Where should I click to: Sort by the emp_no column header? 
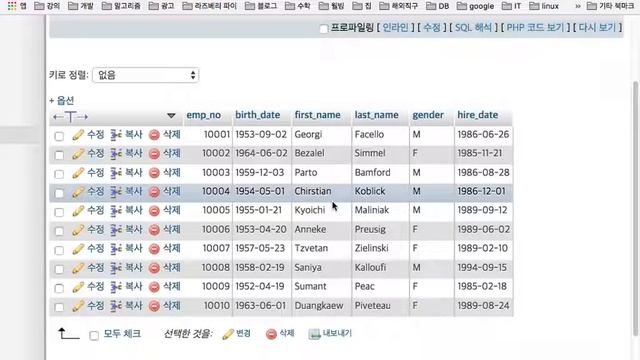(204, 115)
